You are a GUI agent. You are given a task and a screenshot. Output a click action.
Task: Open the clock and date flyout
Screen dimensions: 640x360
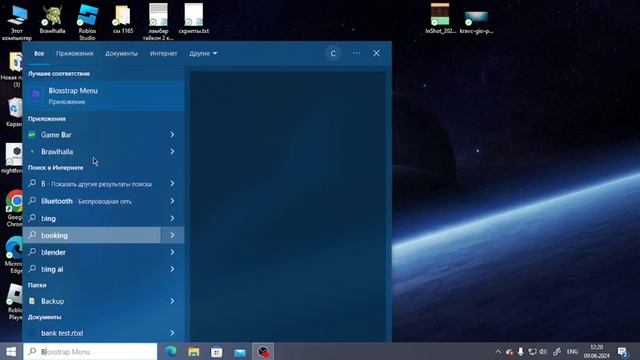click(x=596, y=351)
